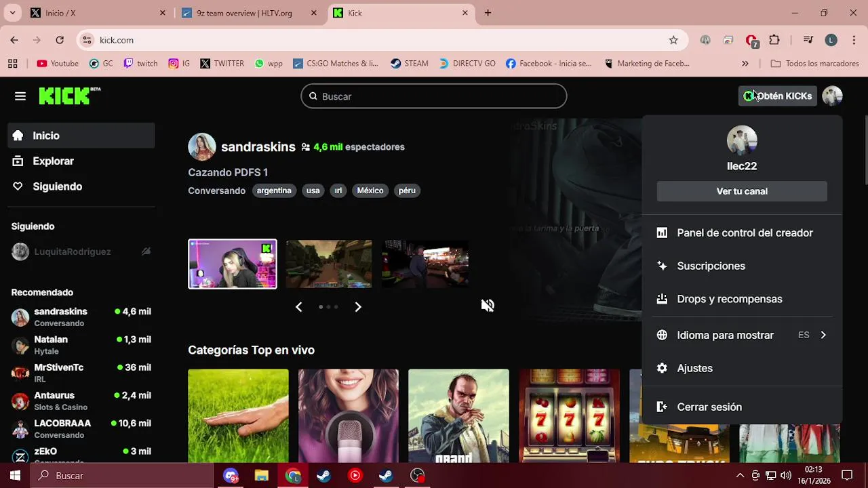Expand Idioma para mostrar submenu
Image resolution: width=868 pixels, height=488 pixels.
click(742, 335)
